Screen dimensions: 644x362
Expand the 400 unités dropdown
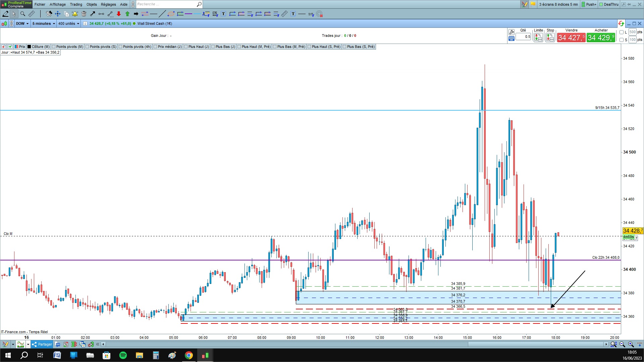69,23
